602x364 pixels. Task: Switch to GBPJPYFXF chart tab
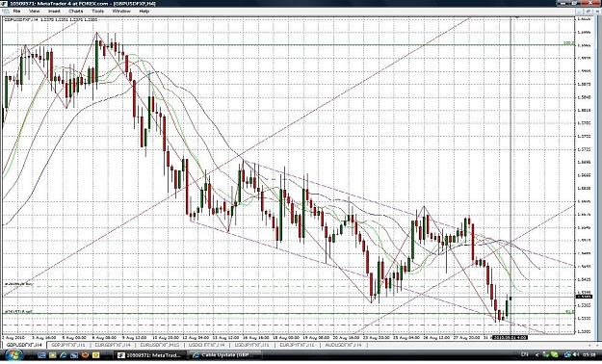click(68, 345)
